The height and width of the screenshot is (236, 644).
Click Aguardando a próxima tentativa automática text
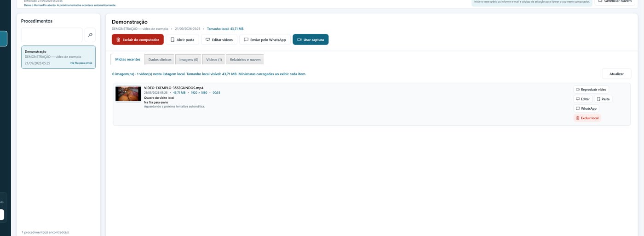coord(174,106)
